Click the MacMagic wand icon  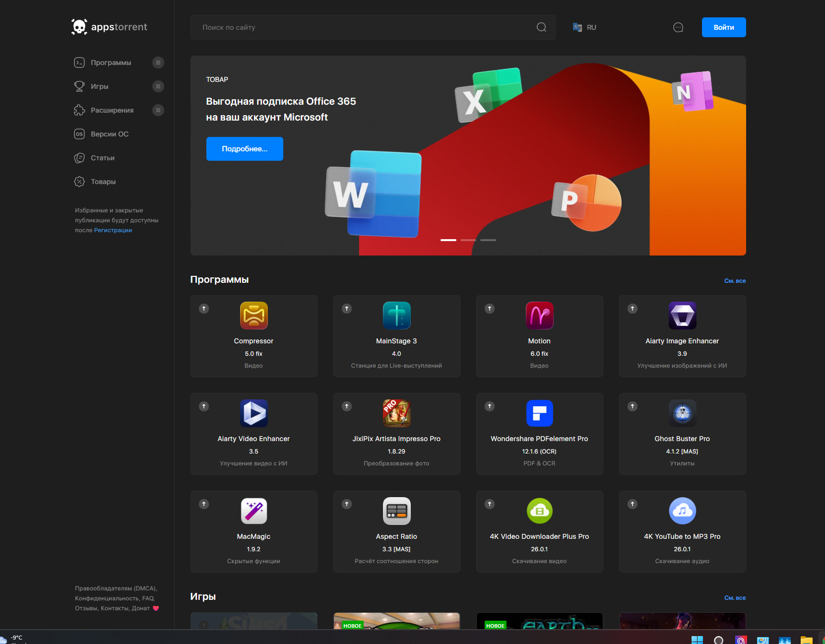click(254, 511)
